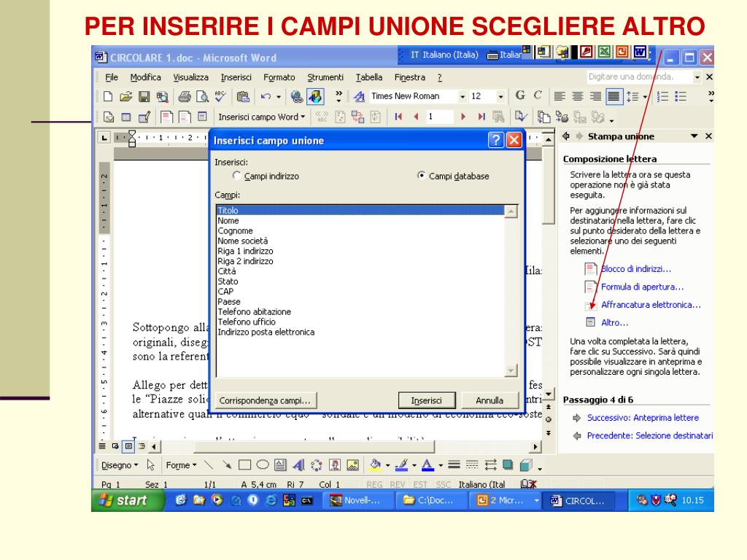Align text left using the toolbar icon
The image size is (747, 560).
560,97
